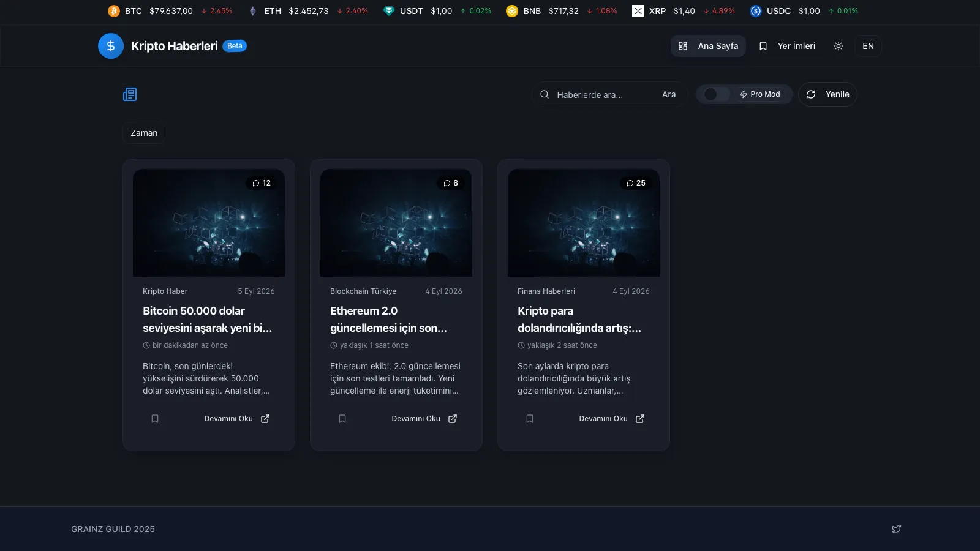980x551 pixels.
Task: Open Yer İmleri bookmarks page
Action: [x=787, y=46]
